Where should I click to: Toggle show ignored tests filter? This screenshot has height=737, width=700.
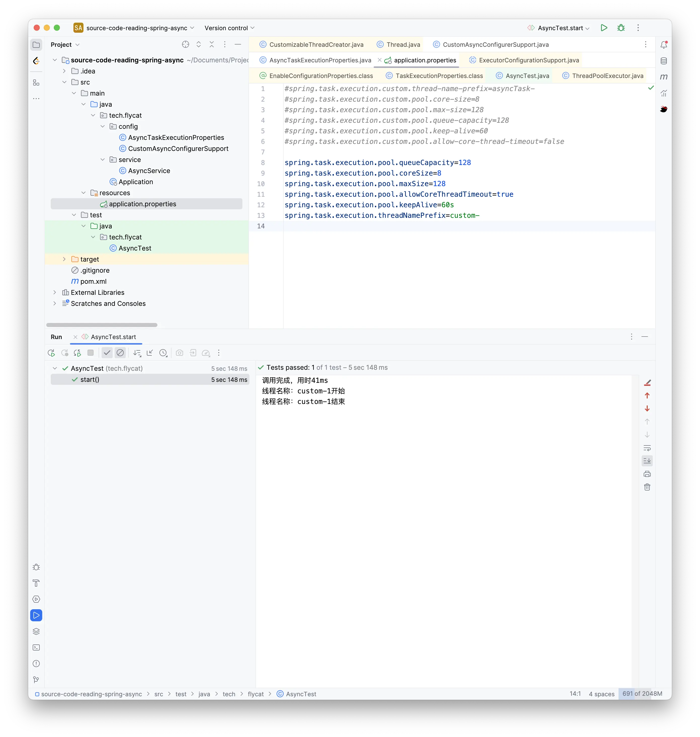point(120,353)
